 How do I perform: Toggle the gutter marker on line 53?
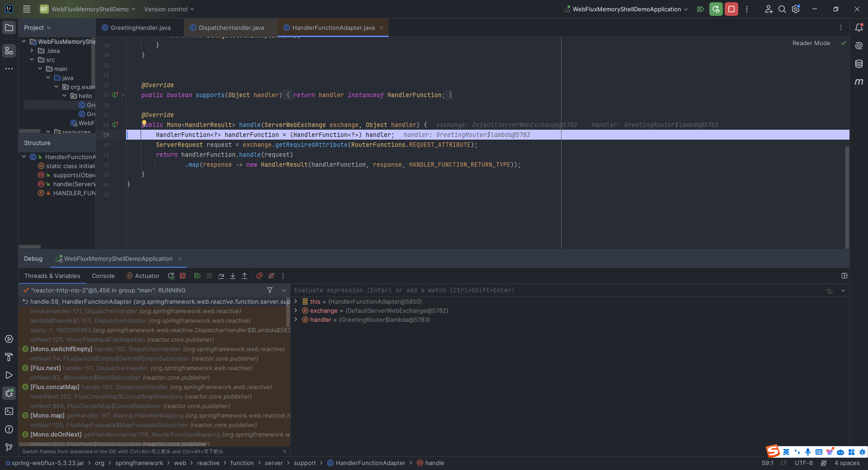[115, 95]
